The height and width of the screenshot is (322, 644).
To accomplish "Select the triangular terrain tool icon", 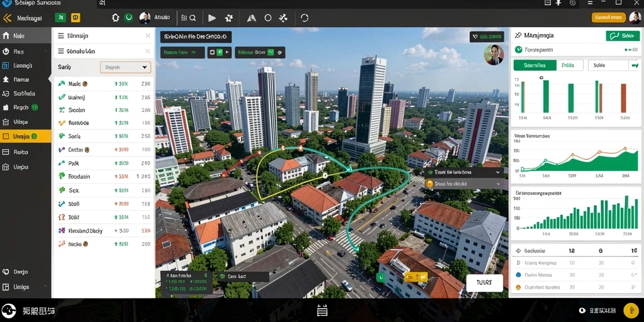I will [252, 18].
